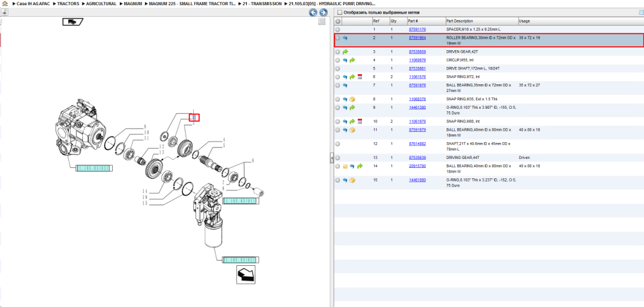Screen dimensions: 644x307
Task: Open part number 87591176 link
Action: pos(417,30)
